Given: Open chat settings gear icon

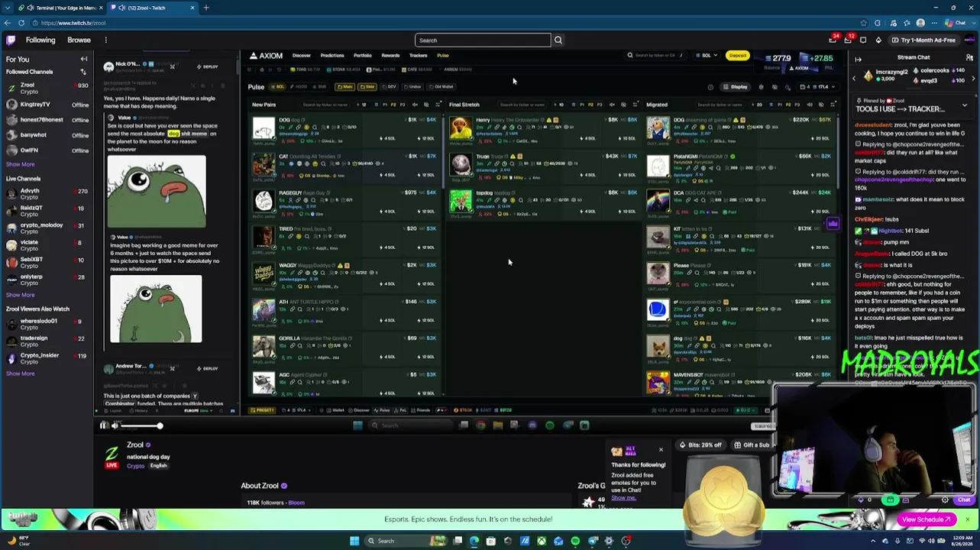Looking at the screenshot, I should [x=945, y=500].
